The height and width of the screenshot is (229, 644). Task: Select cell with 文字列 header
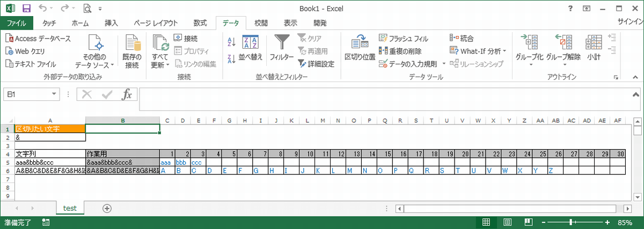50,154
